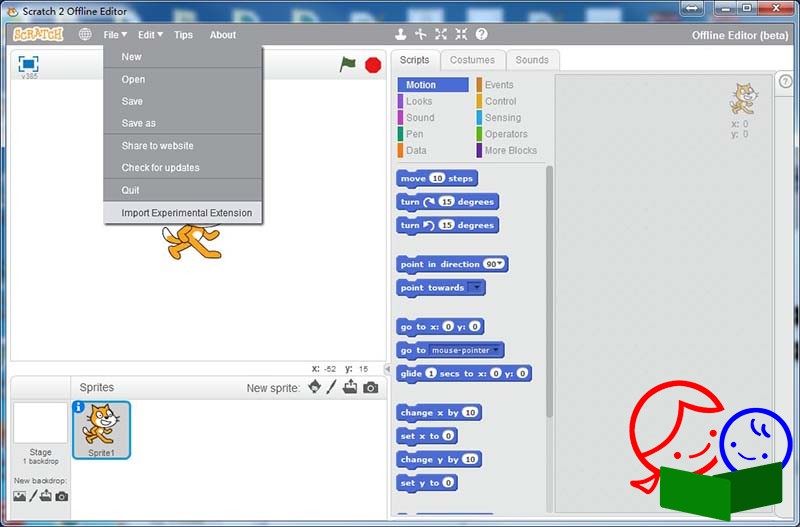This screenshot has height=527, width=800.
Task: Choose Open from the File menu
Action: coord(183,79)
